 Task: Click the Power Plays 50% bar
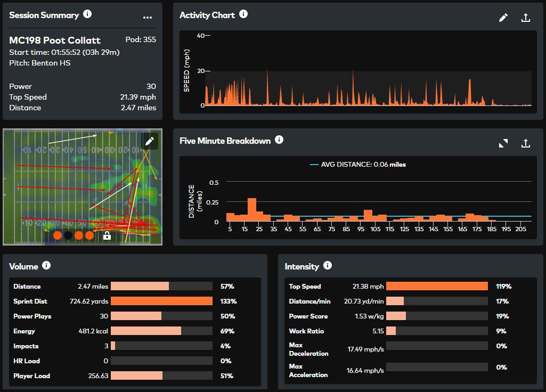click(161, 316)
